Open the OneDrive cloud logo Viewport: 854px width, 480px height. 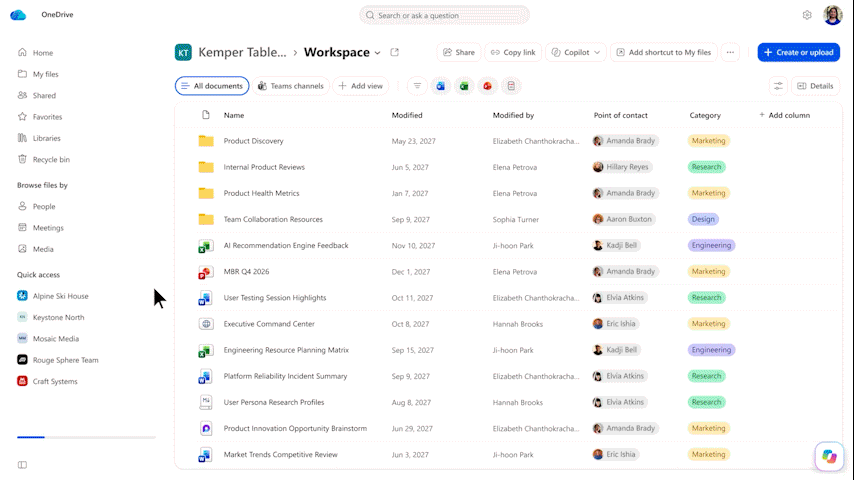click(18, 15)
